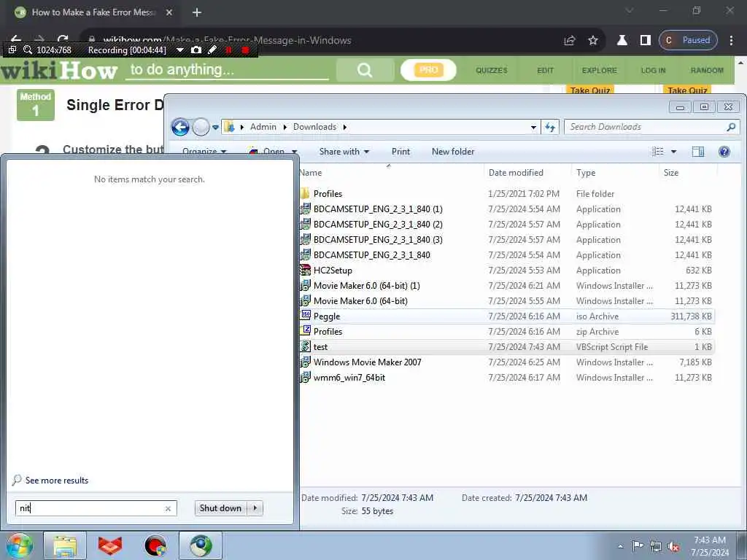Image resolution: width=747 pixels, height=560 pixels.
Task: Click QUIZZES in wikiHow header
Action: click(x=491, y=70)
